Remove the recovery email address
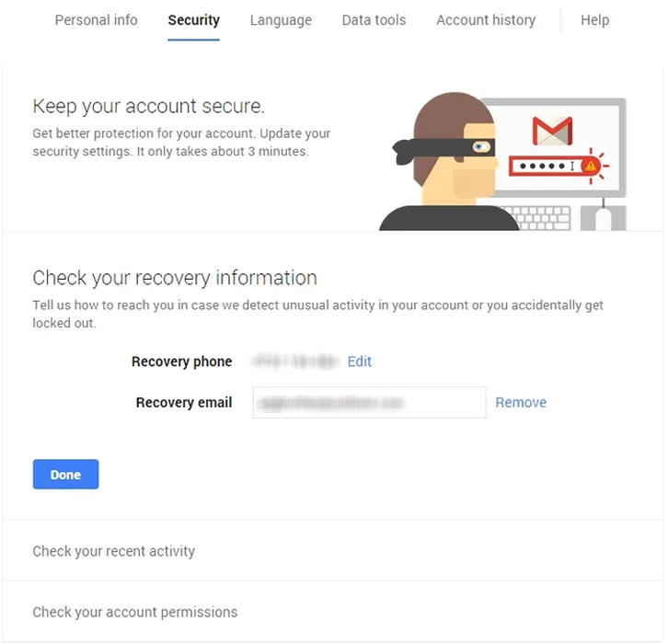The image size is (668, 644). click(x=521, y=402)
